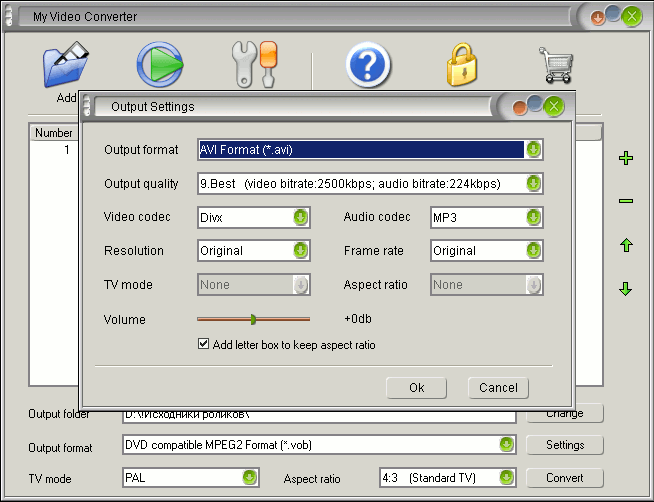Screen dimensions: 654x502
Task: Click Cancel button in Output Settings
Action: (x=498, y=388)
